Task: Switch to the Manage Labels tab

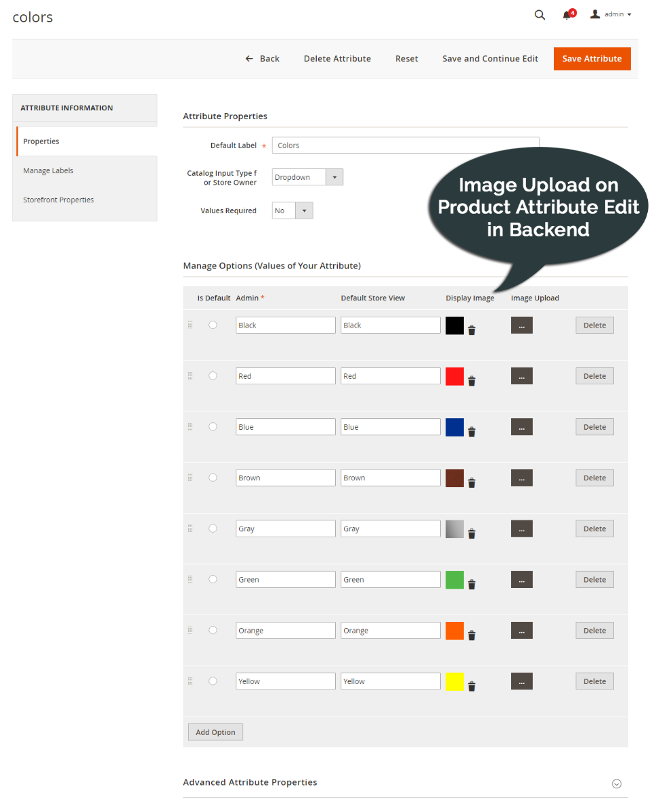Action: coord(48,170)
